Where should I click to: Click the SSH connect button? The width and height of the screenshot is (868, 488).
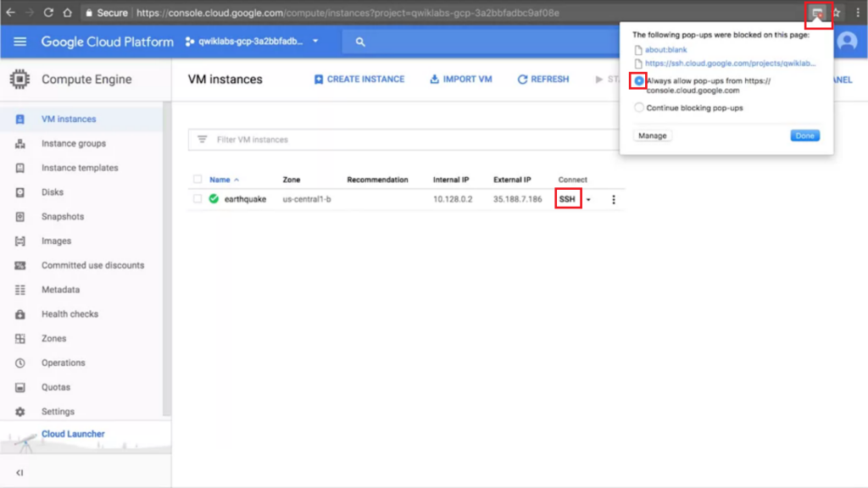[x=567, y=199]
